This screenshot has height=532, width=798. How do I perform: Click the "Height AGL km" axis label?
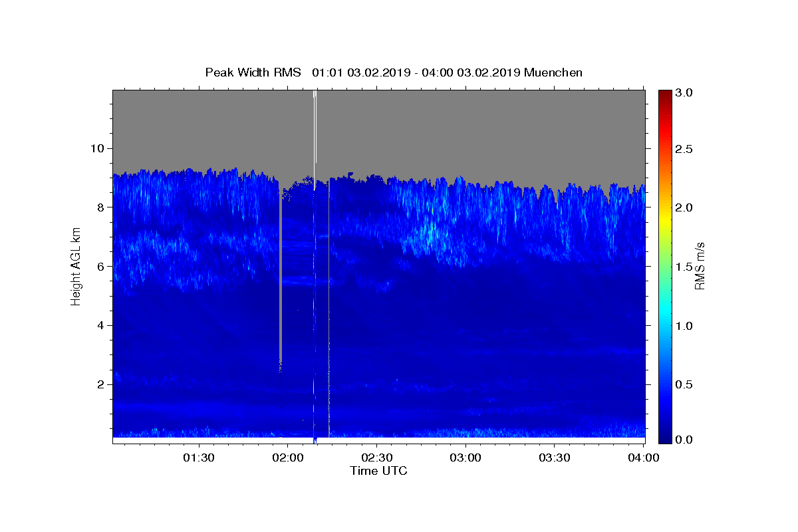coord(76,265)
